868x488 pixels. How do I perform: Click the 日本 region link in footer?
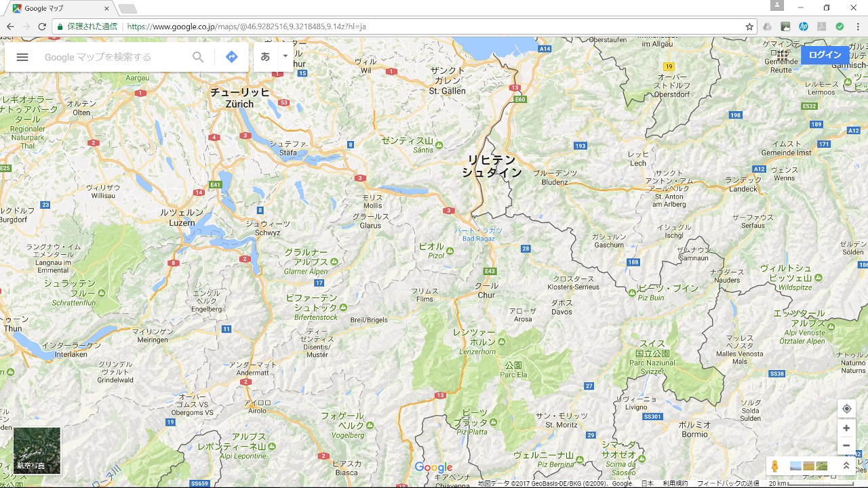(x=648, y=483)
